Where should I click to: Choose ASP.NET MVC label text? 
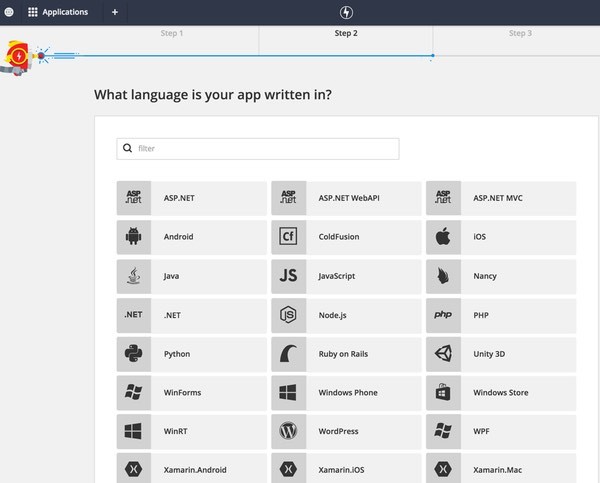[498, 198]
